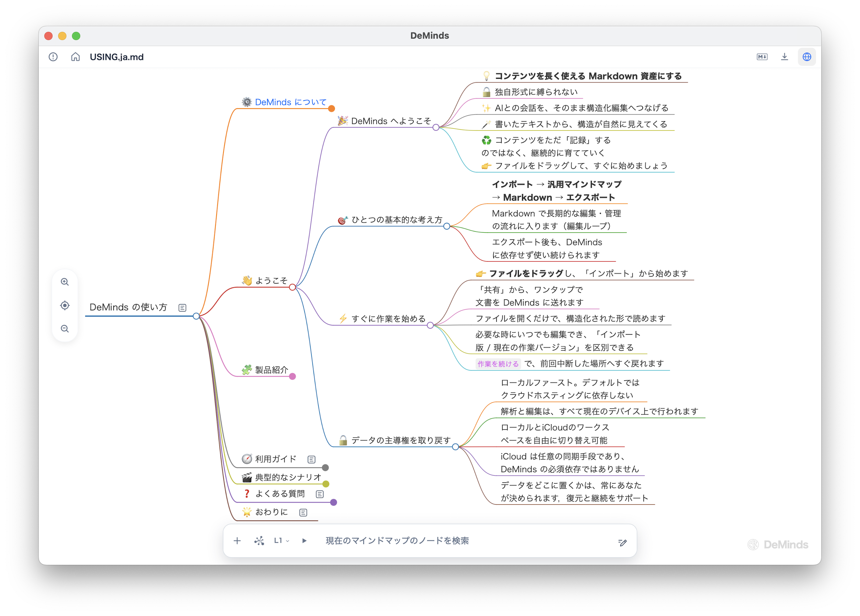860x616 pixels.
Task: Collapse すぐに作業を始める node circle
Action: (430, 325)
